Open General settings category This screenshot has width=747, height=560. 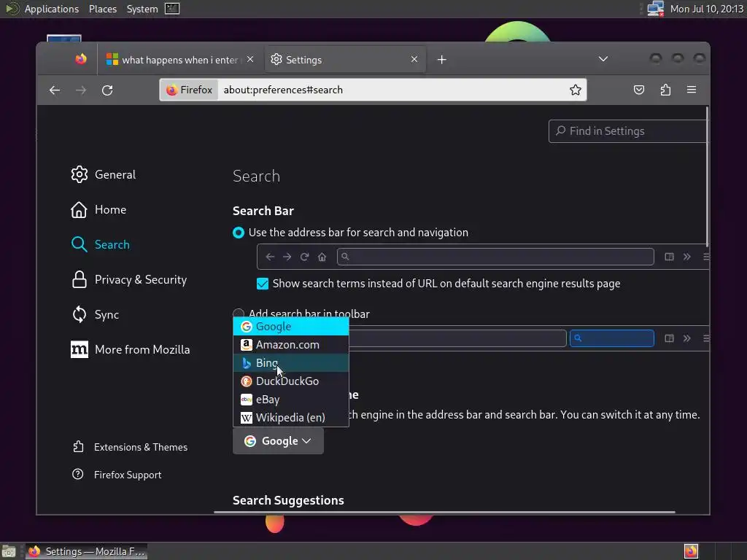(104, 175)
